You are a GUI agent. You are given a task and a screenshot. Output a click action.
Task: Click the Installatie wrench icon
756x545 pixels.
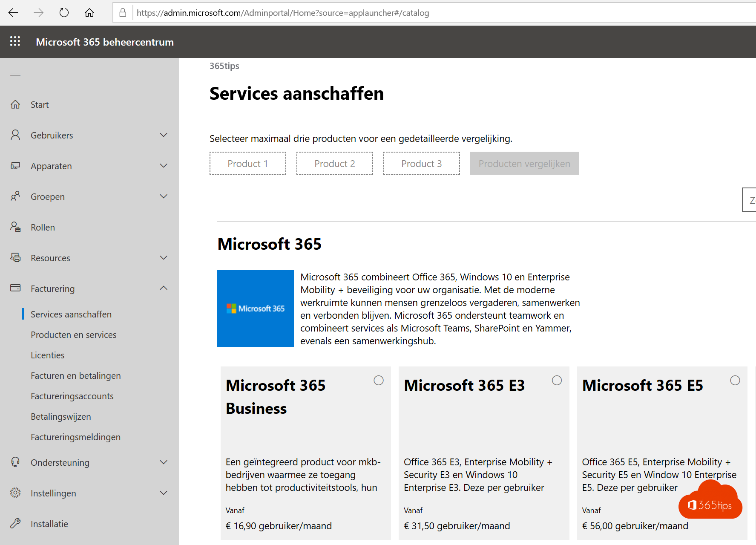click(15, 524)
